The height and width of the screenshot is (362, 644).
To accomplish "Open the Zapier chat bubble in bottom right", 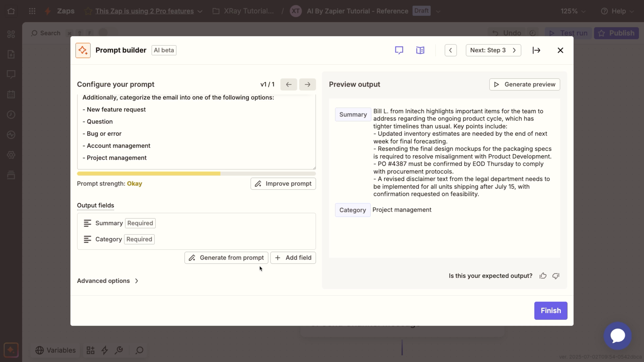I will (x=618, y=336).
